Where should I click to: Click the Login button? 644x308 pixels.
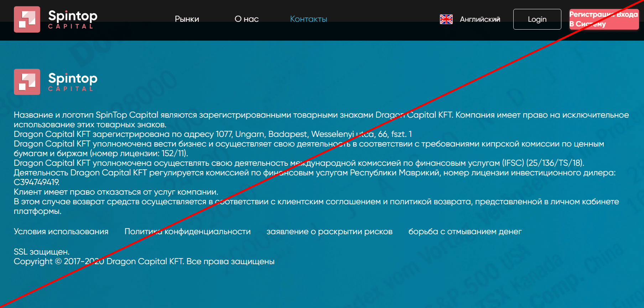point(537,19)
